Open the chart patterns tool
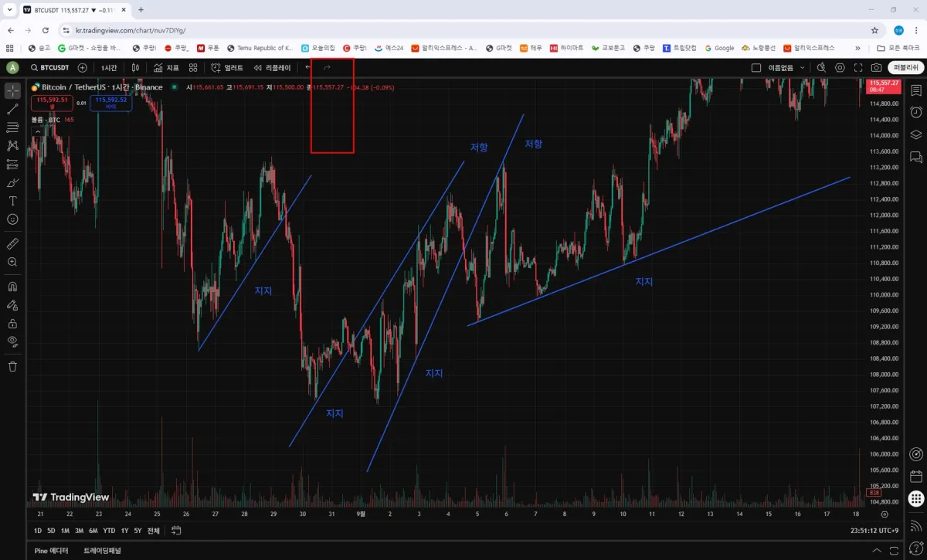 (12, 145)
